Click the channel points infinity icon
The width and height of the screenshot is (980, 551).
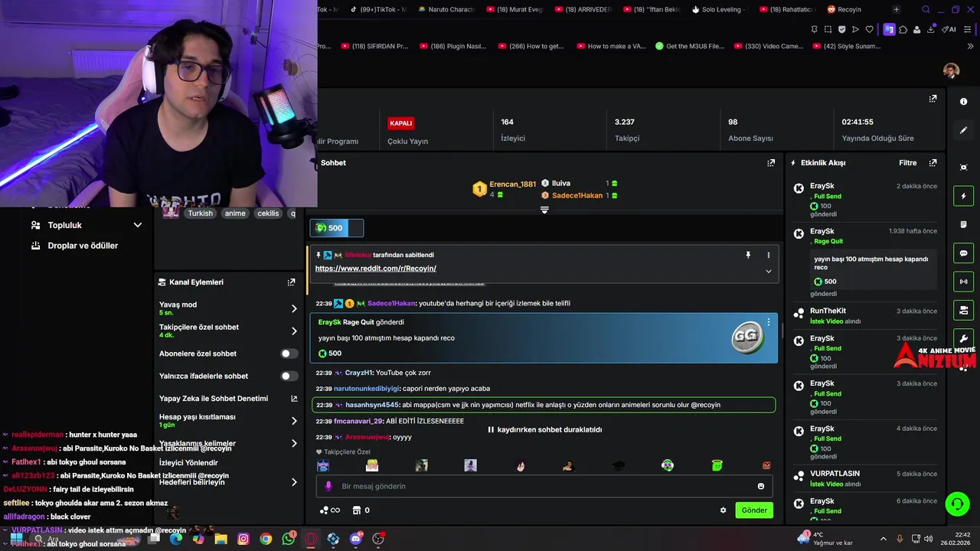click(330, 510)
